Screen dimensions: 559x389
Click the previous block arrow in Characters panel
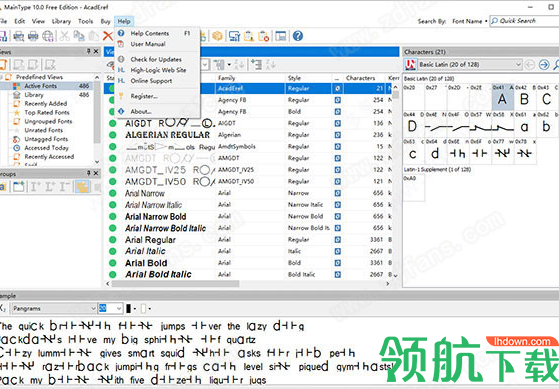[x=530, y=65]
